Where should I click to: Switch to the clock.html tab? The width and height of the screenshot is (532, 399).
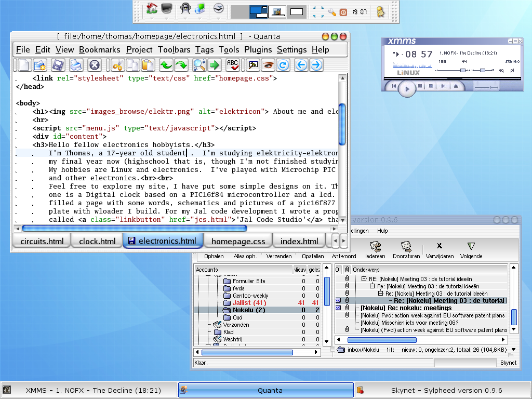pos(97,241)
